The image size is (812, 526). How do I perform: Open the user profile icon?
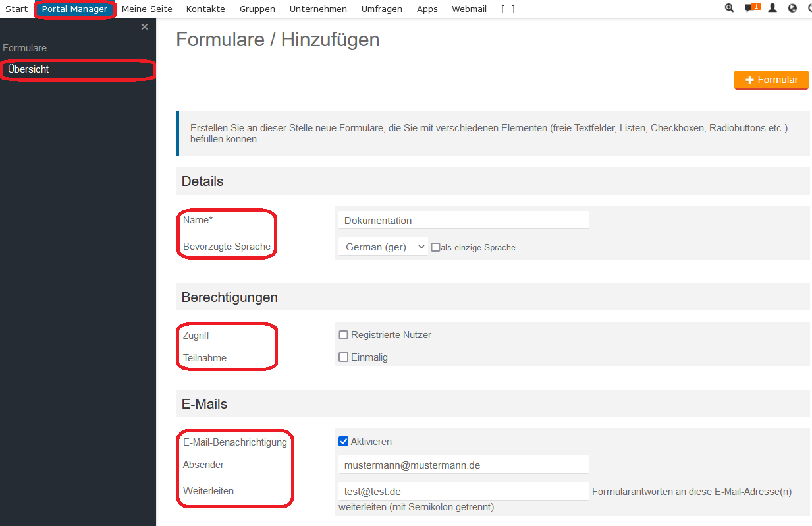tap(773, 9)
